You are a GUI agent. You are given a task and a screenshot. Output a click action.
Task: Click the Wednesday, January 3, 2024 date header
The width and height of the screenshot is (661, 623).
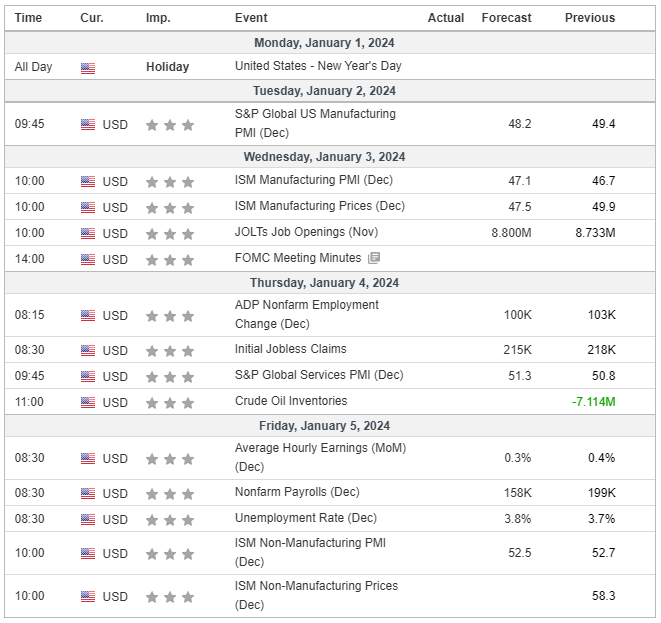324,156
